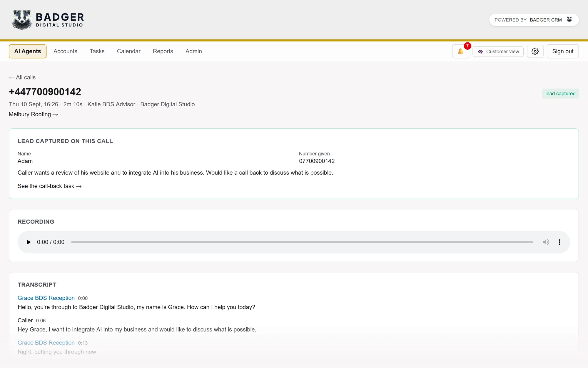Screen dimensions: 588x368
Task: Play the call recording
Action: (28, 242)
